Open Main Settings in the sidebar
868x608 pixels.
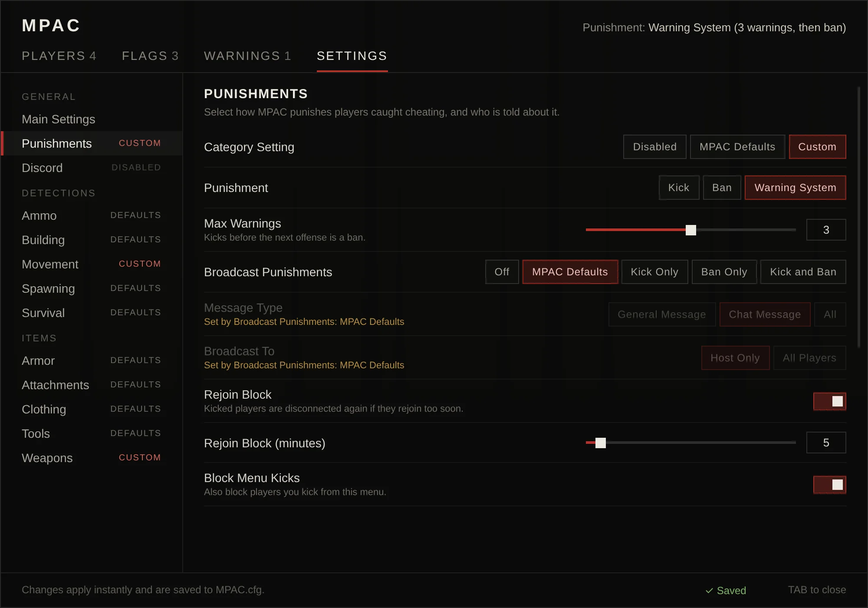click(x=92, y=119)
